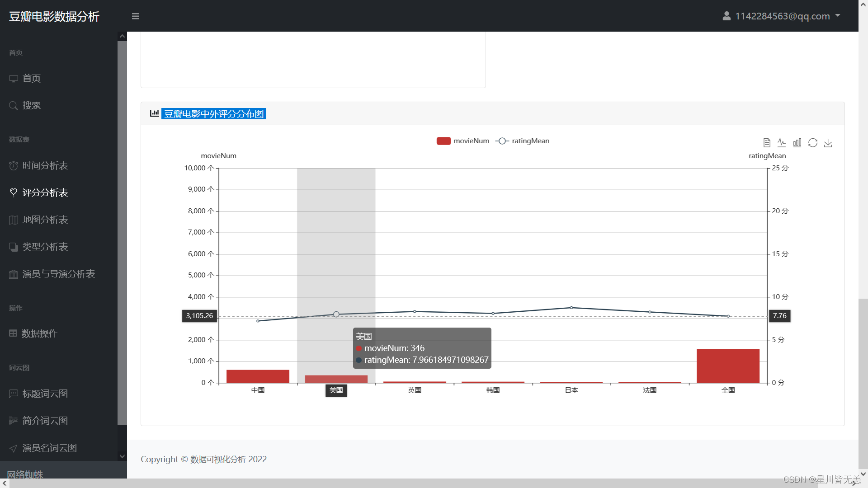Image resolution: width=868 pixels, height=488 pixels.
Task: Click the 美国 line data point
Action: coord(336,314)
